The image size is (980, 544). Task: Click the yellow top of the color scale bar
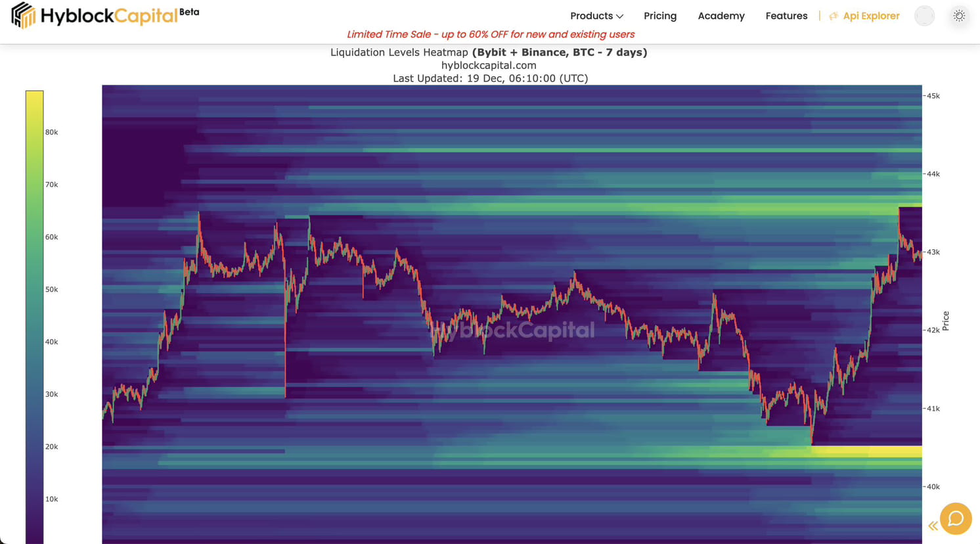(34, 99)
